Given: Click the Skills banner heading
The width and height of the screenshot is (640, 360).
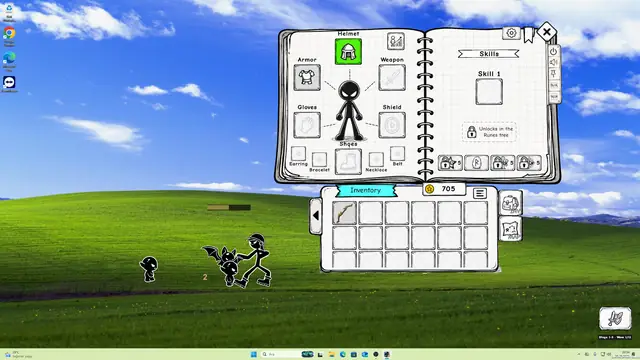Looking at the screenshot, I should [489, 54].
